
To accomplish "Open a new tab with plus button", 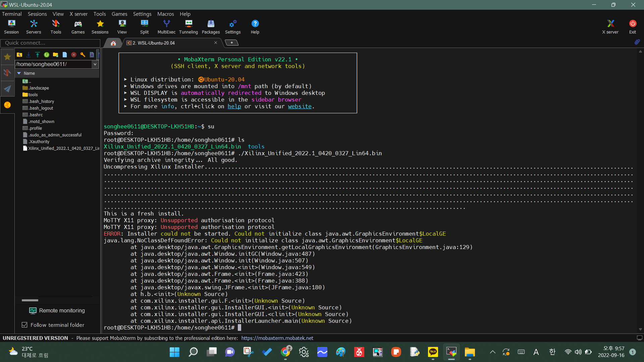I will point(231,43).
